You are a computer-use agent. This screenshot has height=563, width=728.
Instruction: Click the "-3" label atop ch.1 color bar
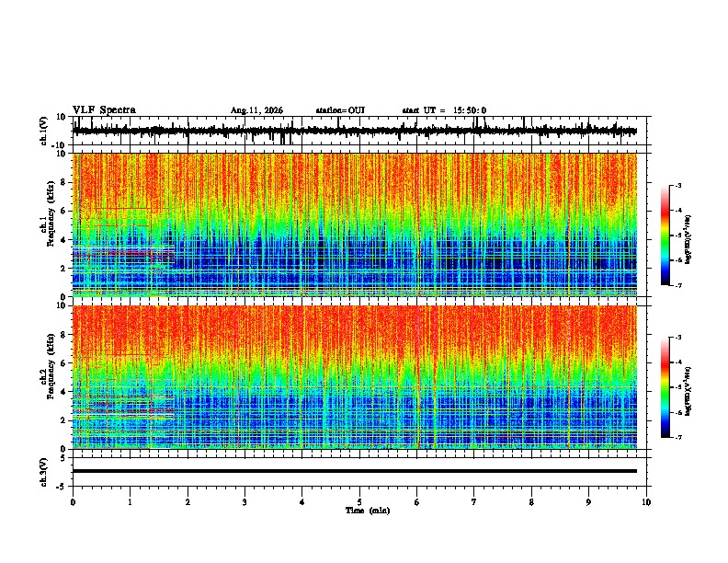coord(678,185)
